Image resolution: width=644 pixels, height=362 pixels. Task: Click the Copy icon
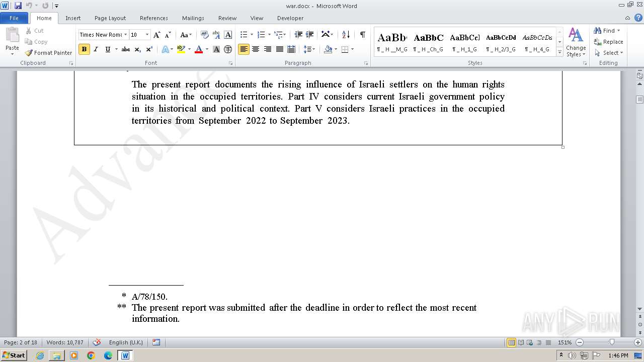29,42
